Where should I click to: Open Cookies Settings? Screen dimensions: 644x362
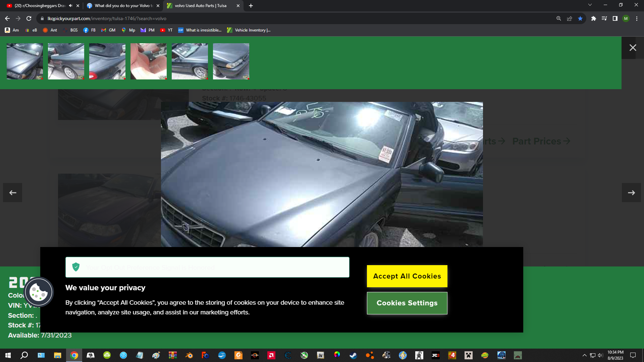click(407, 303)
